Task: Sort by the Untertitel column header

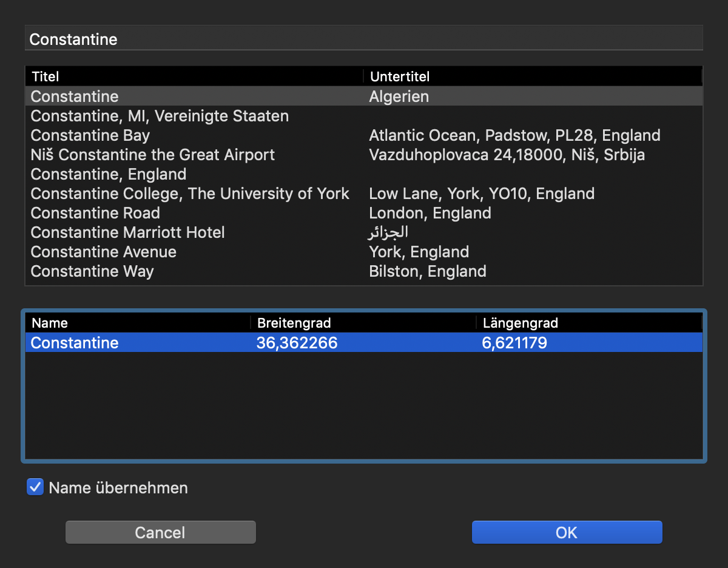Action: pyautogui.click(x=533, y=76)
